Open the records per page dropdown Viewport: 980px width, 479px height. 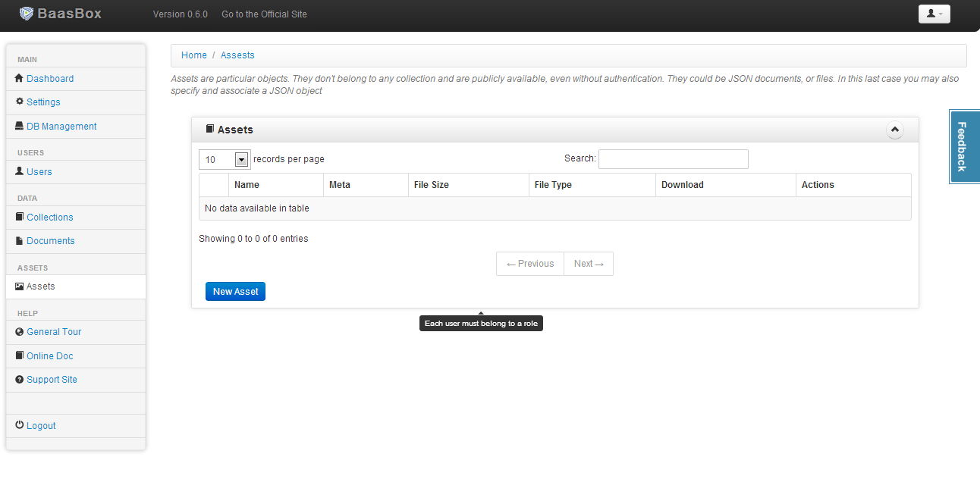pyautogui.click(x=225, y=160)
